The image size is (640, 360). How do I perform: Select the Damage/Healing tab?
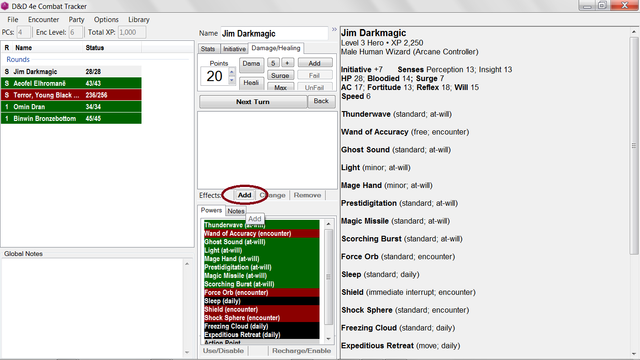coord(276,48)
